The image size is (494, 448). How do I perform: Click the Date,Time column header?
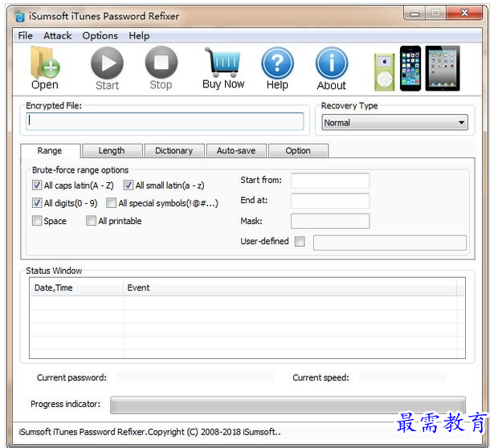click(76, 287)
